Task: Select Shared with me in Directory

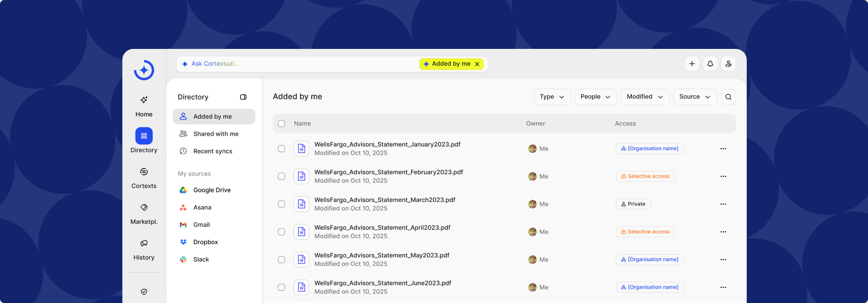Action: click(215, 134)
